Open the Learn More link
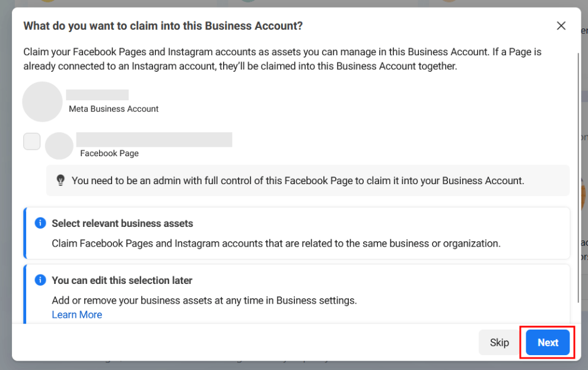Screen dimensions: 588x370 (77, 314)
